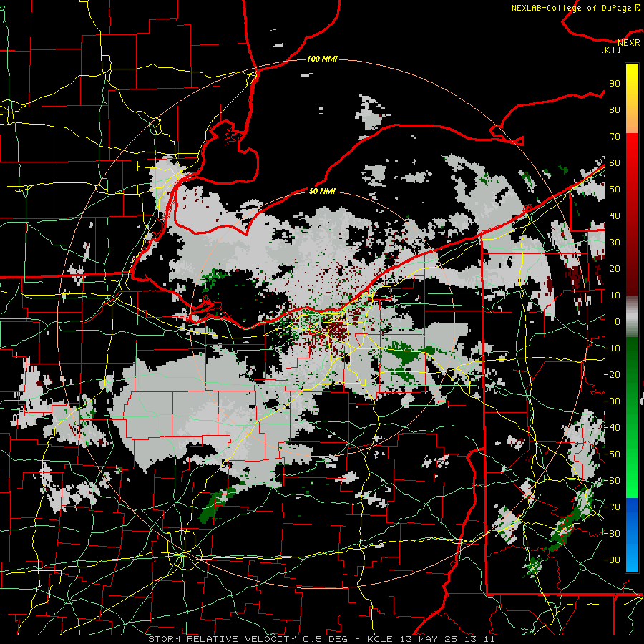Click the 0 knot label on the scale
Image resolution: width=644 pixels, height=644 pixels.
click(x=618, y=322)
